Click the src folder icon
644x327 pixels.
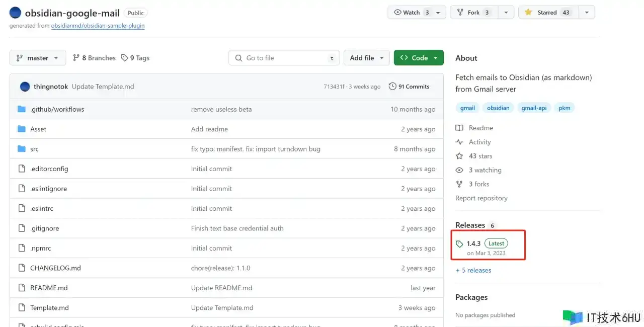21,149
